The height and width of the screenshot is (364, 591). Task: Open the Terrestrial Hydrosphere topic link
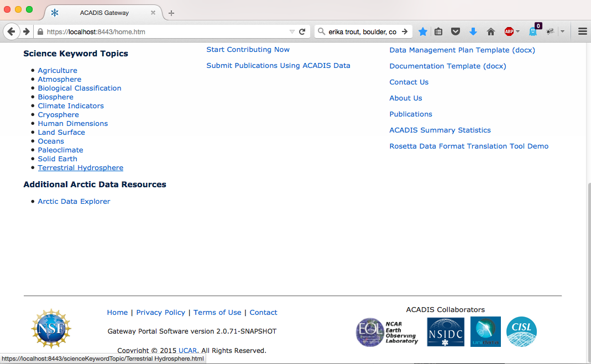[80, 168]
